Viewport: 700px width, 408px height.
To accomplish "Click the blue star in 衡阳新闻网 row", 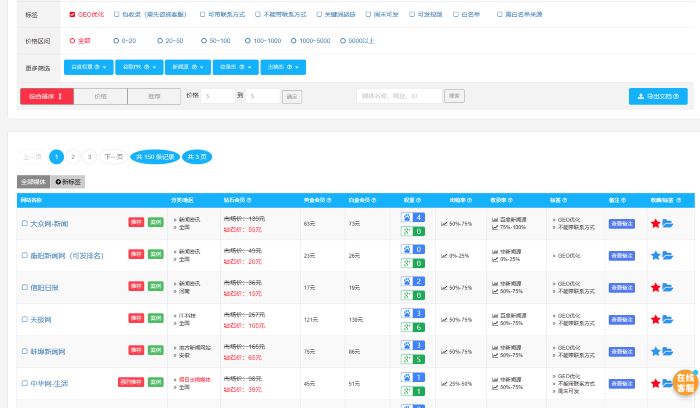I will click(655, 256).
